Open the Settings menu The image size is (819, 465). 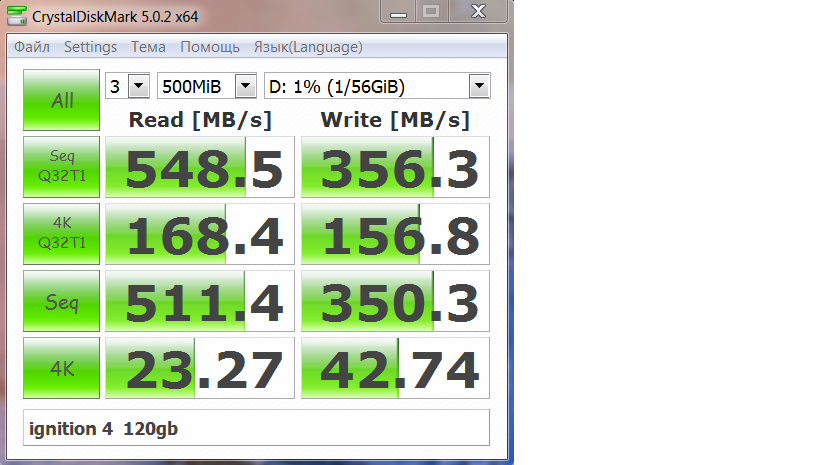[90, 47]
